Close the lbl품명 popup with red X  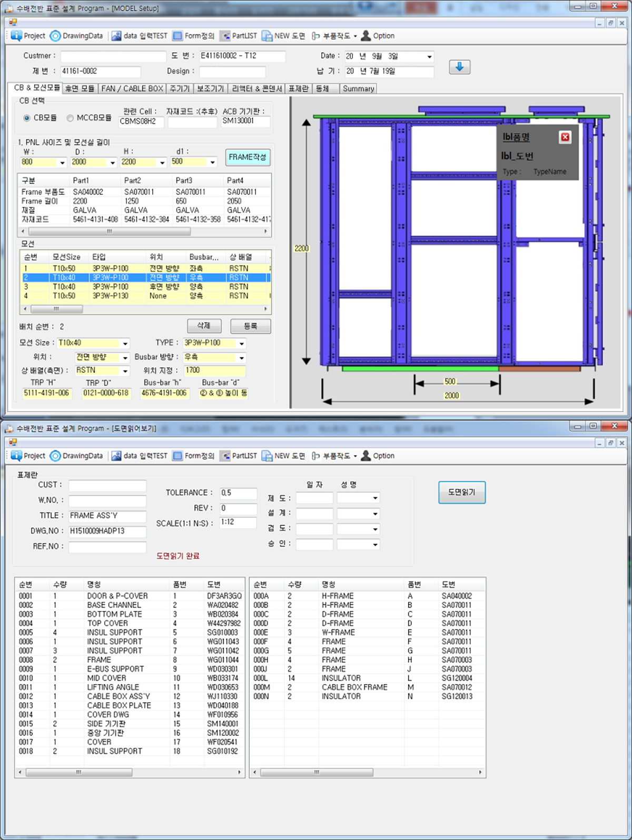tap(565, 137)
